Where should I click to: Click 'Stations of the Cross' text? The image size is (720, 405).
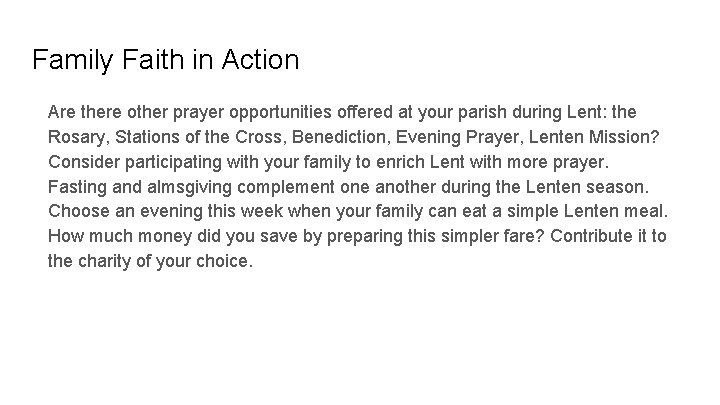[188, 134]
